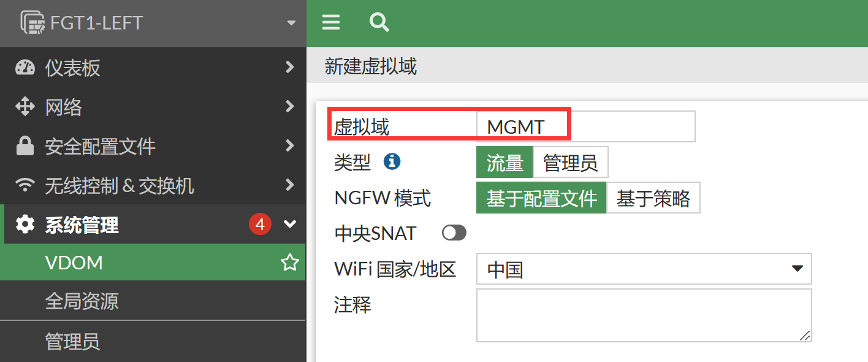Screen dimensions: 868x362
Task: Select 管理员 as the VDOM type
Action: (x=570, y=163)
